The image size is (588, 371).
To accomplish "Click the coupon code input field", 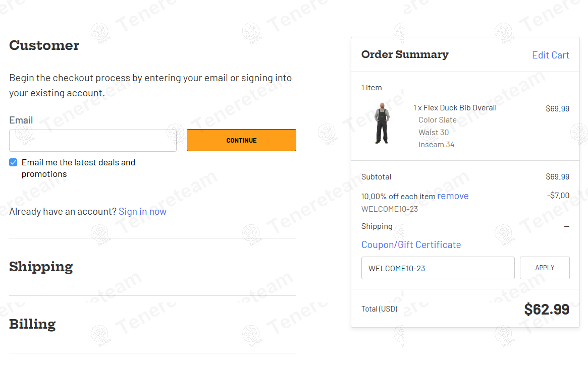I will click(438, 268).
